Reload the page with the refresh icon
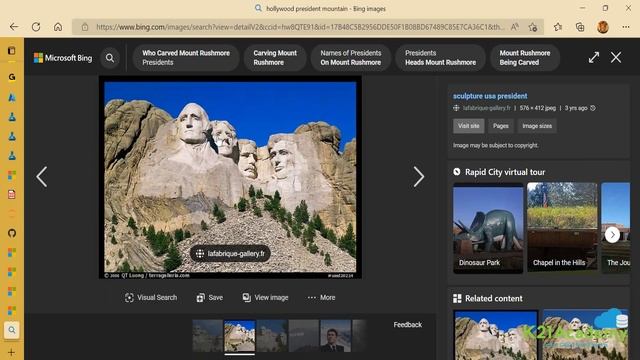The height and width of the screenshot is (360, 640). (36, 27)
